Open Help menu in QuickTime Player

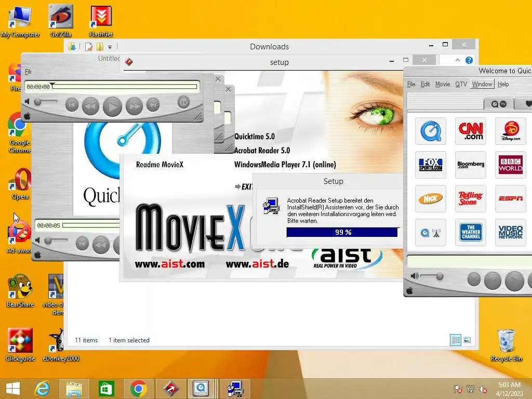click(x=503, y=84)
